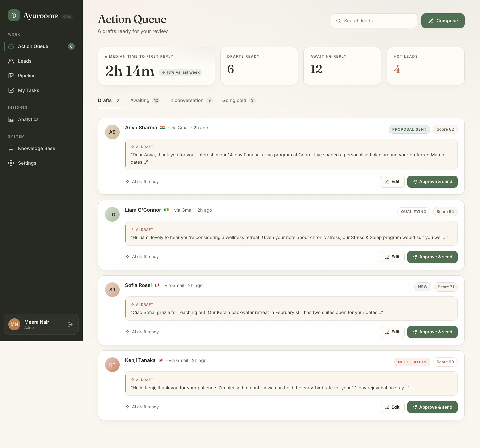Click the Compose button
The image size is (480, 448).
click(x=443, y=21)
